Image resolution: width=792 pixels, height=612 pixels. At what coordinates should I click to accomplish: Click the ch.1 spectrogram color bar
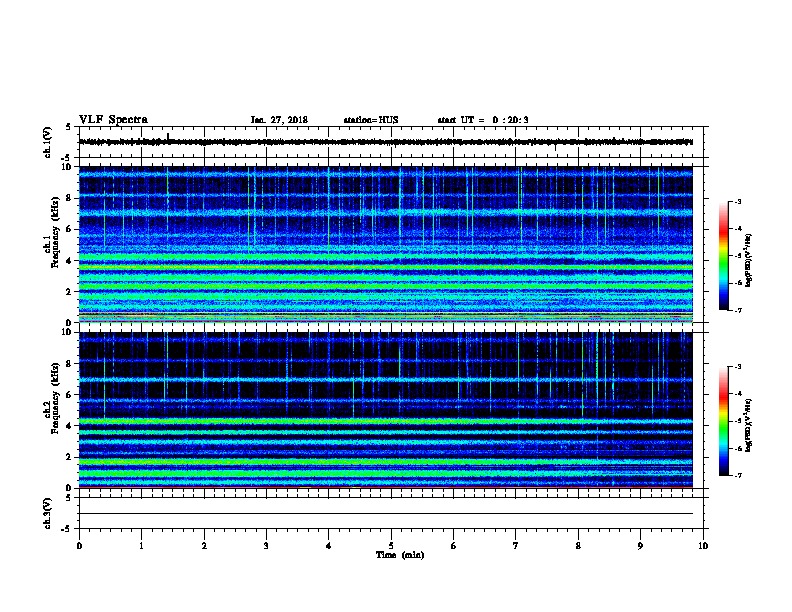coord(723,256)
